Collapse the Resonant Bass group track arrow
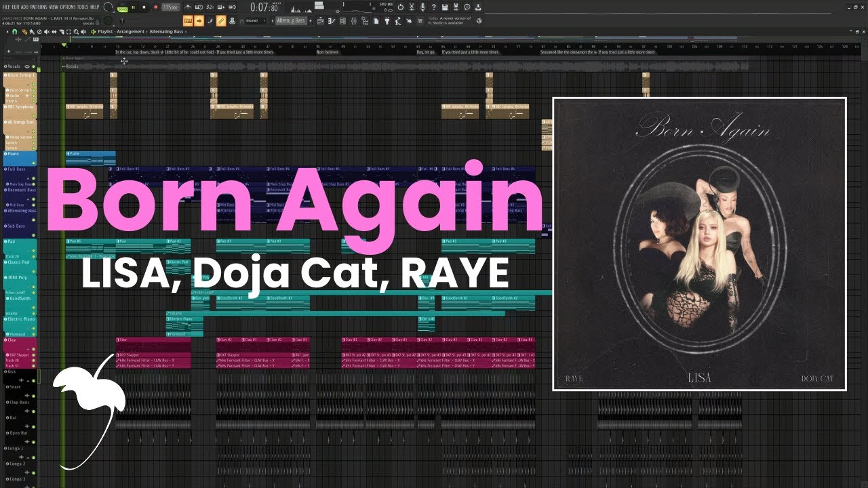 (28, 199)
